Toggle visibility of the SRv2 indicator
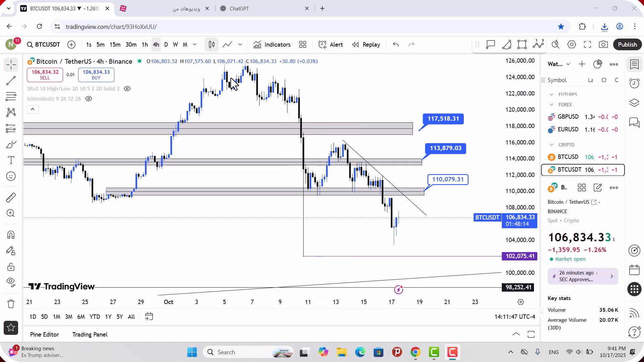Image resolution: width=644 pixels, height=362 pixels. (x=127, y=89)
